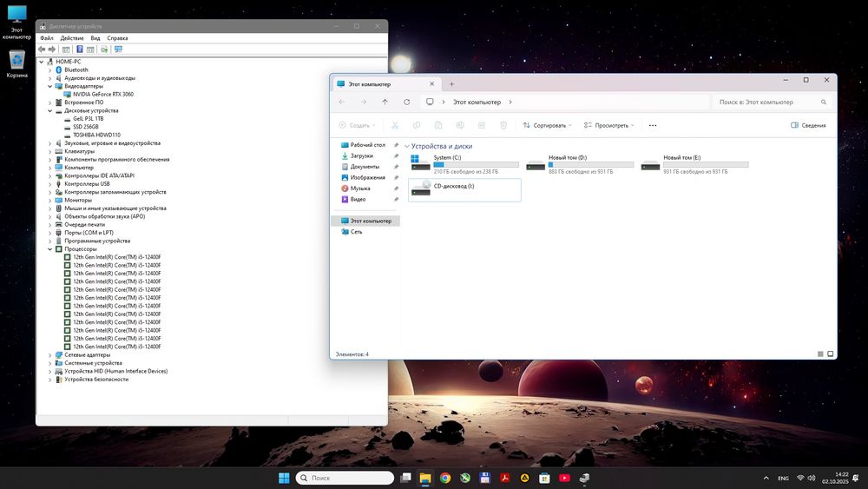Screen dimensions: 868x489
Task: Click the refresh button in File Explorer
Action: pos(407,102)
